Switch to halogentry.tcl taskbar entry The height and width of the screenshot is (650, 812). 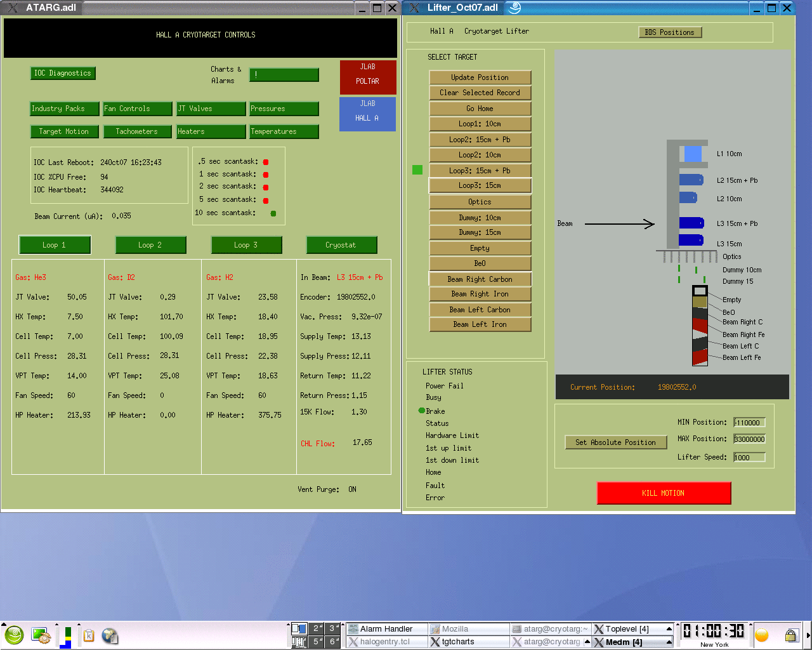click(386, 642)
